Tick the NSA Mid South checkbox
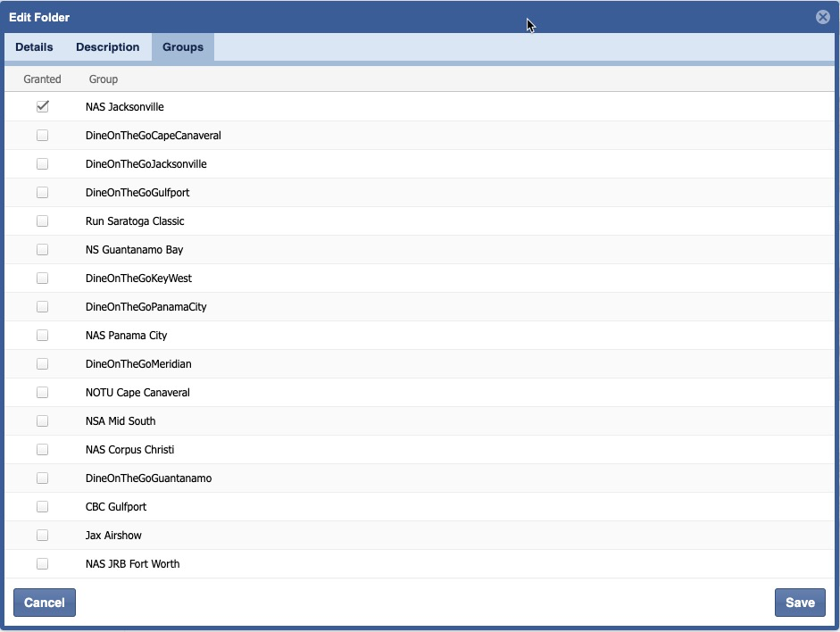 [x=42, y=421]
